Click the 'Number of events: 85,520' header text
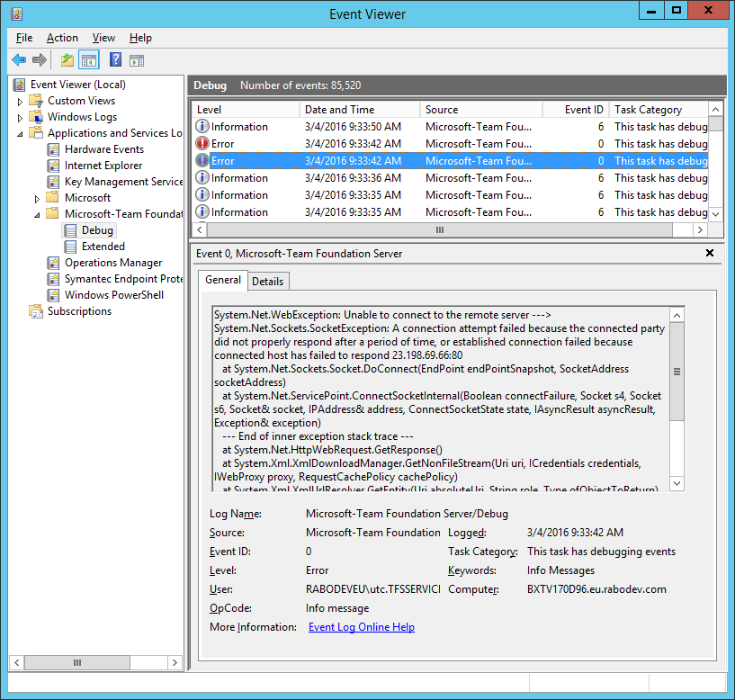 point(300,85)
